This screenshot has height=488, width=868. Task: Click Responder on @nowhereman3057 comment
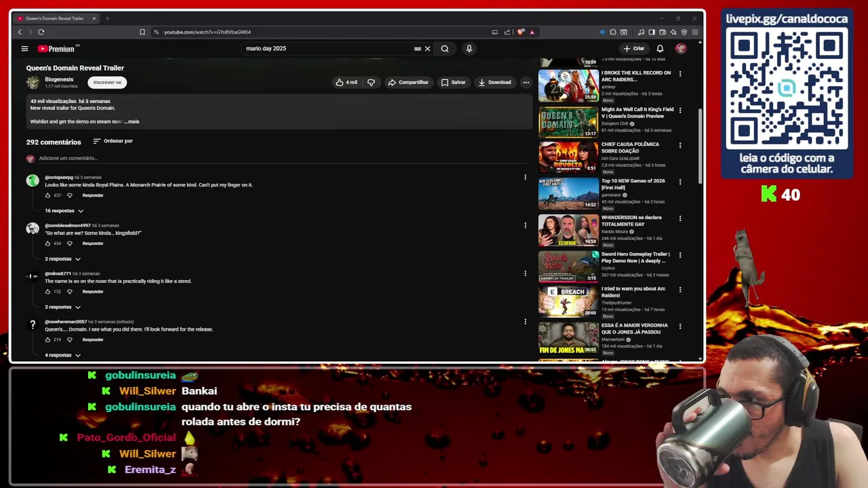coord(93,340)
